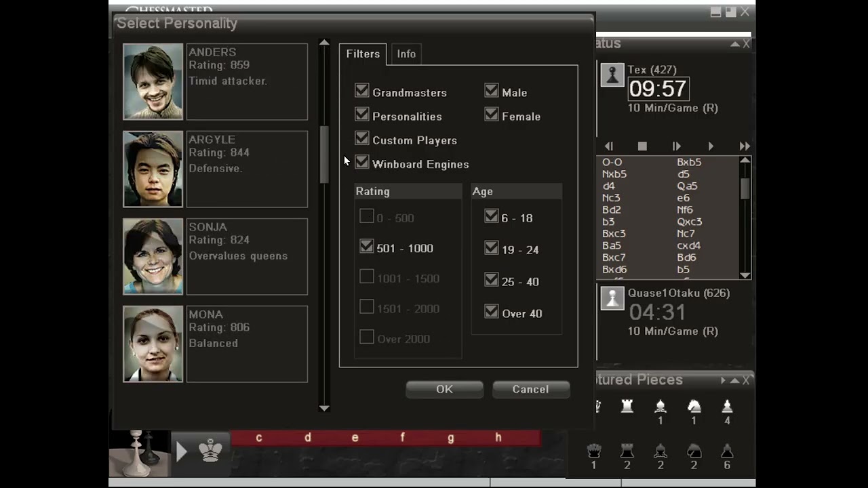Check the 1501 - 2000 rating box
This screenshot has width=868, height=488.
[x=367, y=307]
